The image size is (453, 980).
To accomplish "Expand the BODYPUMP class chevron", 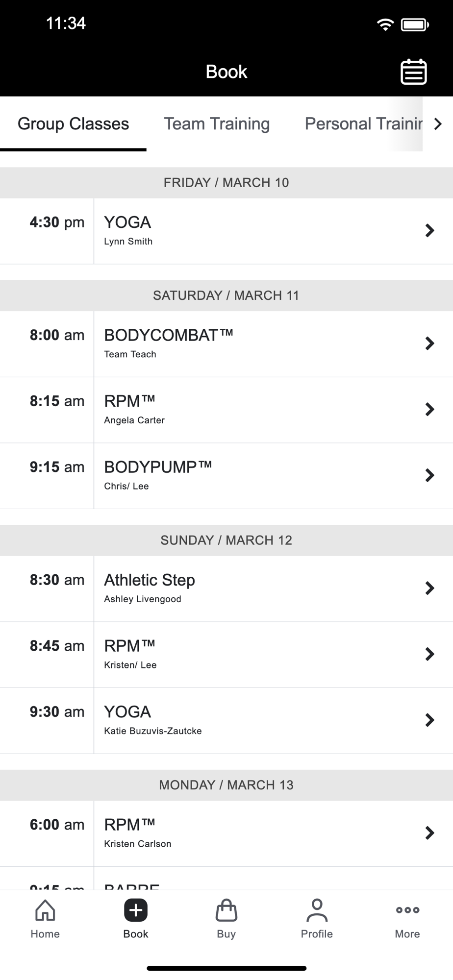I will point(429,475).
